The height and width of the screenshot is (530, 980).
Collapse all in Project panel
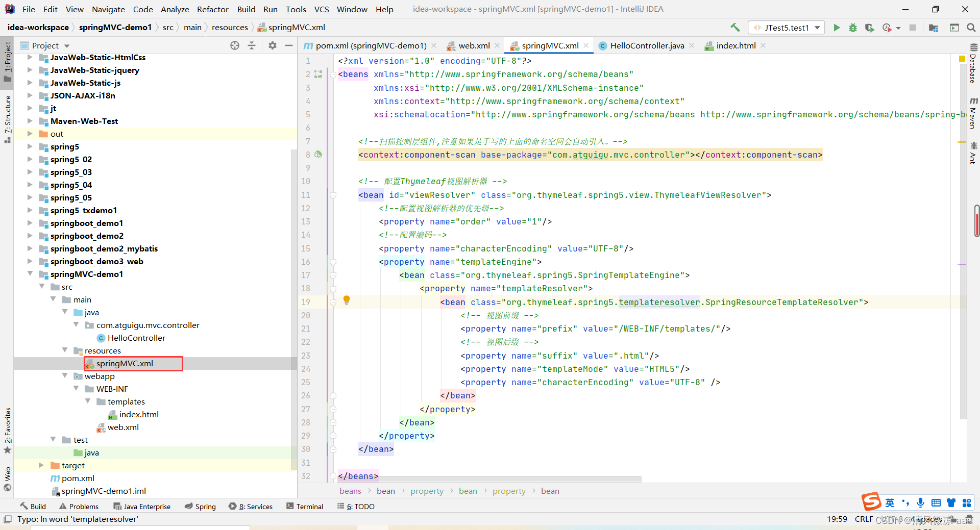coord(252,45)
